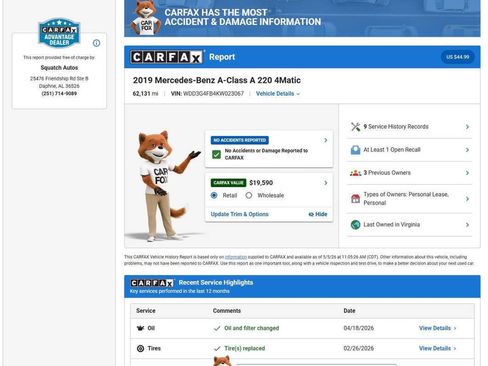Click the wrench Service History icon
The height and width of the screenshot is (366, 488).
click(356, 127)
